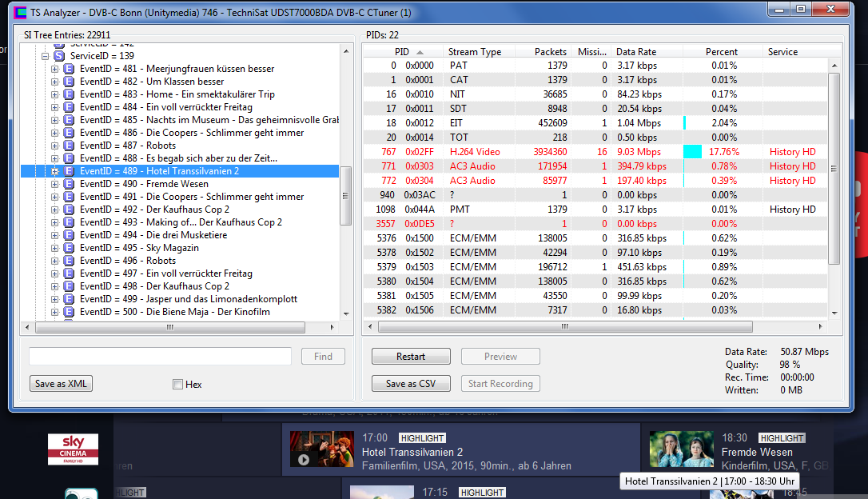Click play icon on Hotel Transsilvanien 2 thumbnail

point(304,459)
